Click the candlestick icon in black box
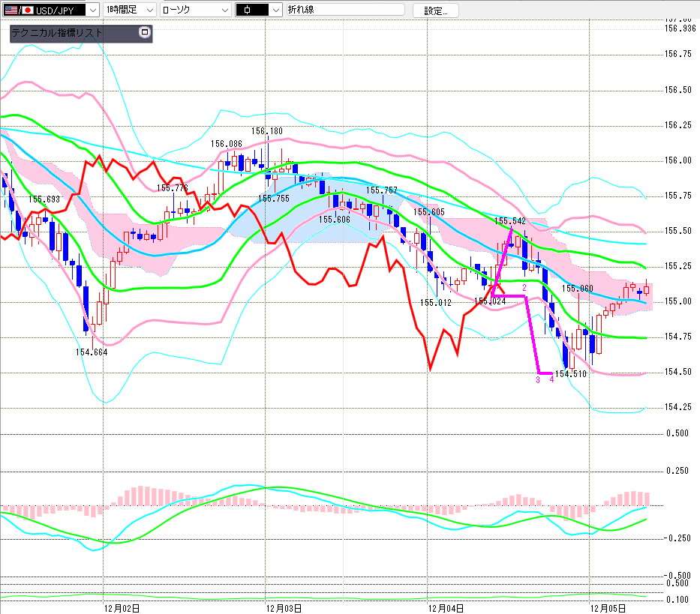Image resolution: width=700 pixels, height=614 pixels. (x=251, y=10)
